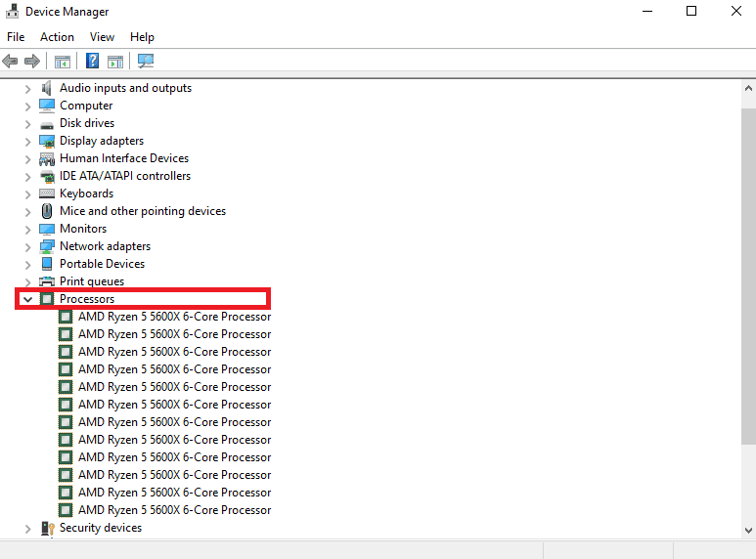Expand Mice and other pointing devices
The height and width of the screenshot is (559, 756).
point(28,212)
